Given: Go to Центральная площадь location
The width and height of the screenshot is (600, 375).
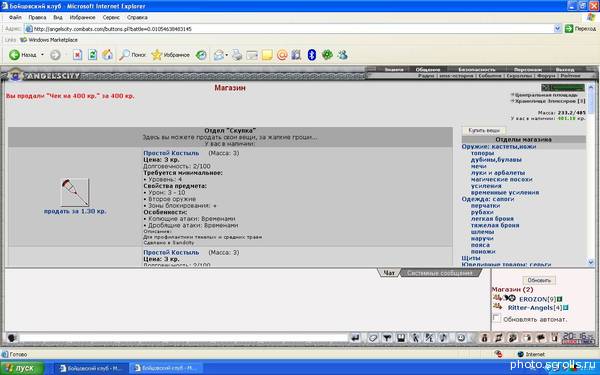Looking at the screenshot, I should 546,95.
